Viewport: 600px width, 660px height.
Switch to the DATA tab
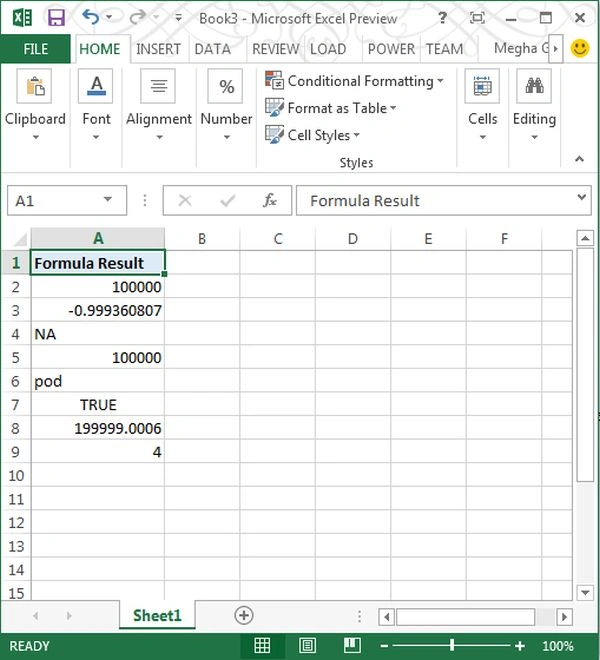213,49
